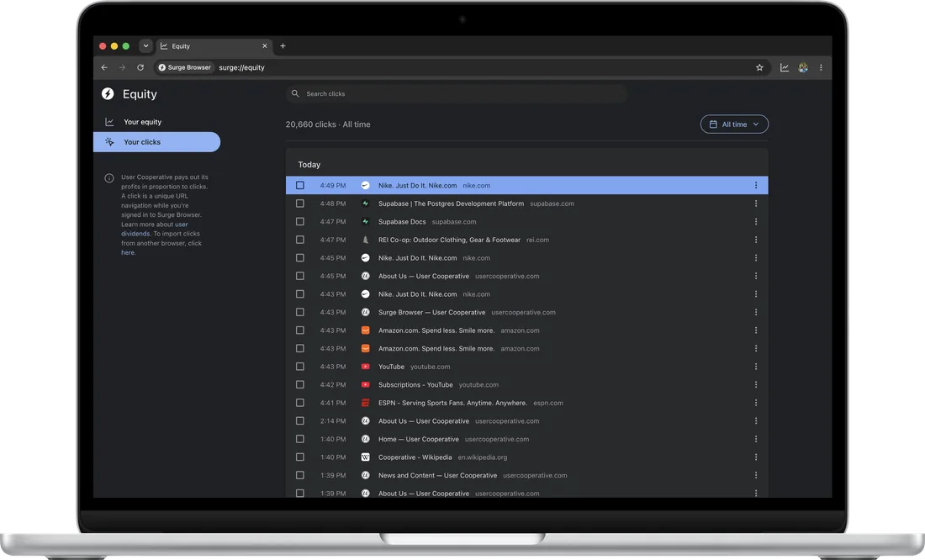
Task: Focus the Search clicks field
Action: point(457,94)
